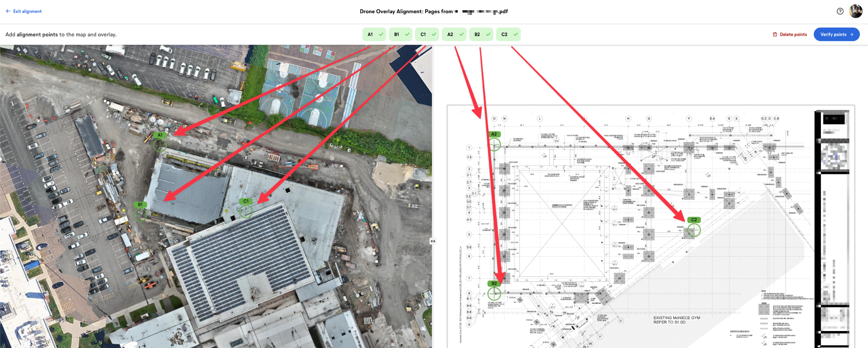Viewport: 868px width, 348px height.
Task: Click the B1 alignment point chip
Action: [x=401, y=34]
